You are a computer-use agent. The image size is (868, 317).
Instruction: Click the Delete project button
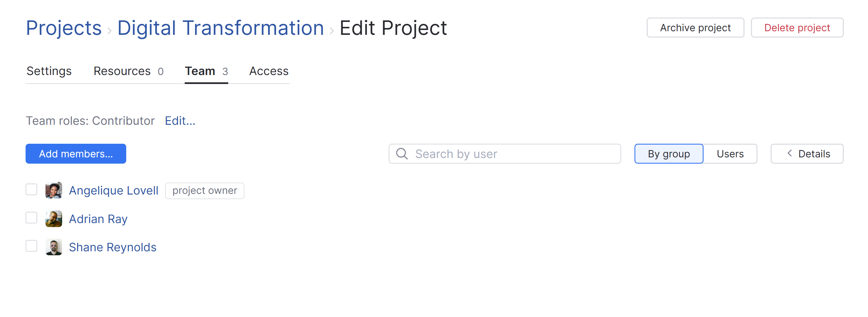797,28
